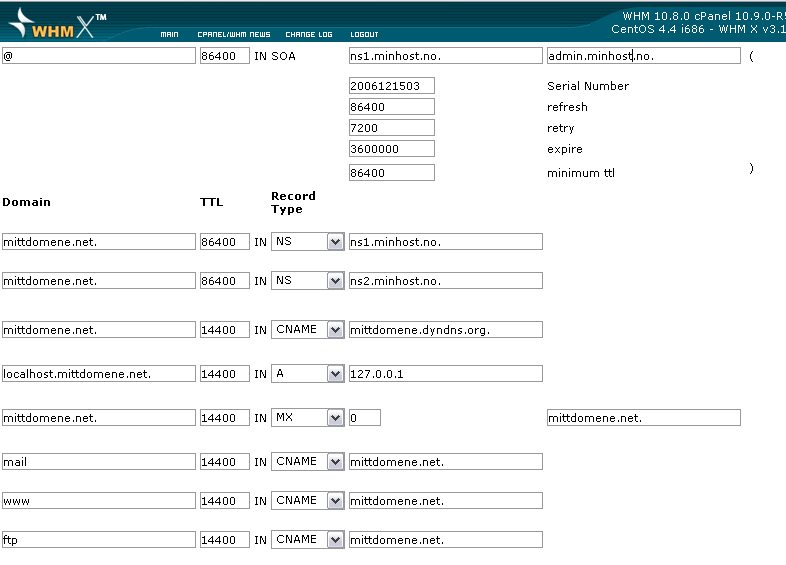Click the admin.minhost.no. email field
The height and width of the screenshot is (565, 786).
[644, 56]
